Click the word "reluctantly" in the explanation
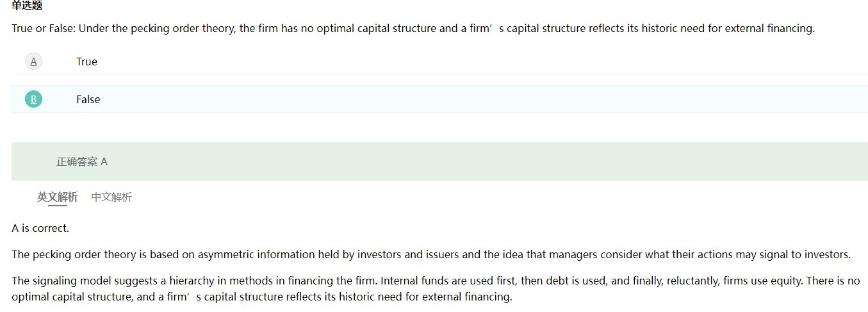The width and height of the screenshot is (868, 312). (647, 281)
